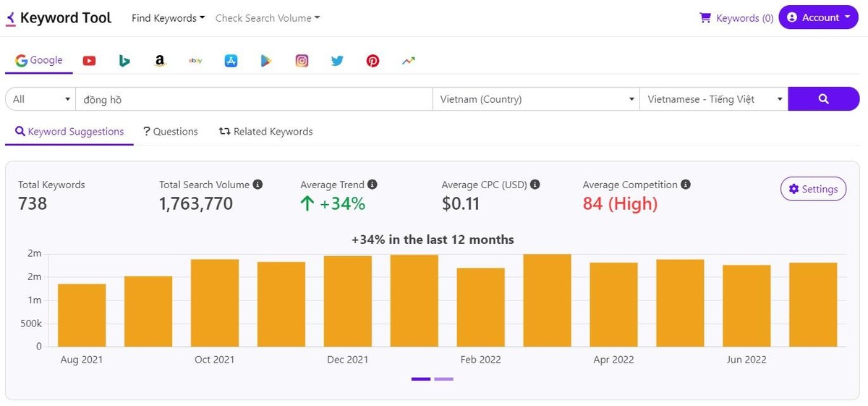Switch to Instagram keyword search
868x406 pixels.
tap(302, 61)
